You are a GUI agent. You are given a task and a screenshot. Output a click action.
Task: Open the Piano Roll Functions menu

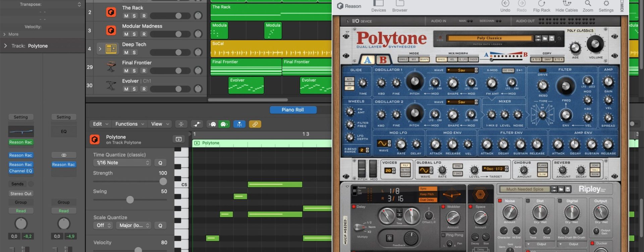coord(129,124)
